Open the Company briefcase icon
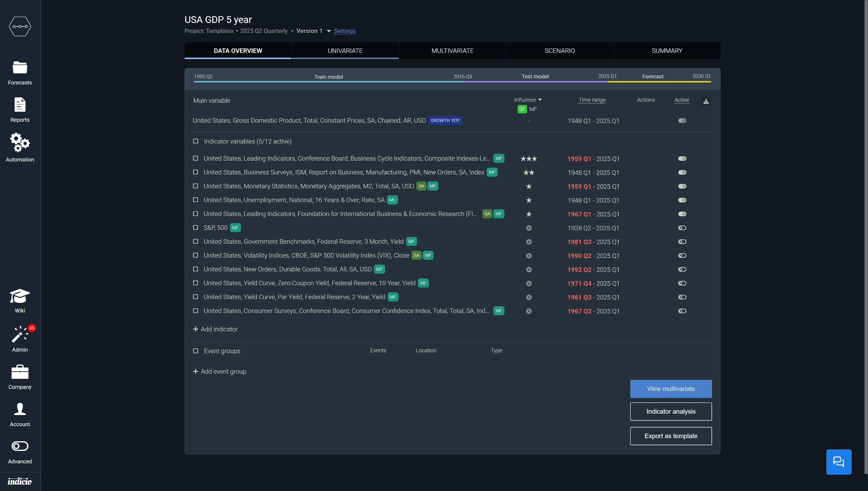This screenshot has height=491, width=868. click(20, 372)
